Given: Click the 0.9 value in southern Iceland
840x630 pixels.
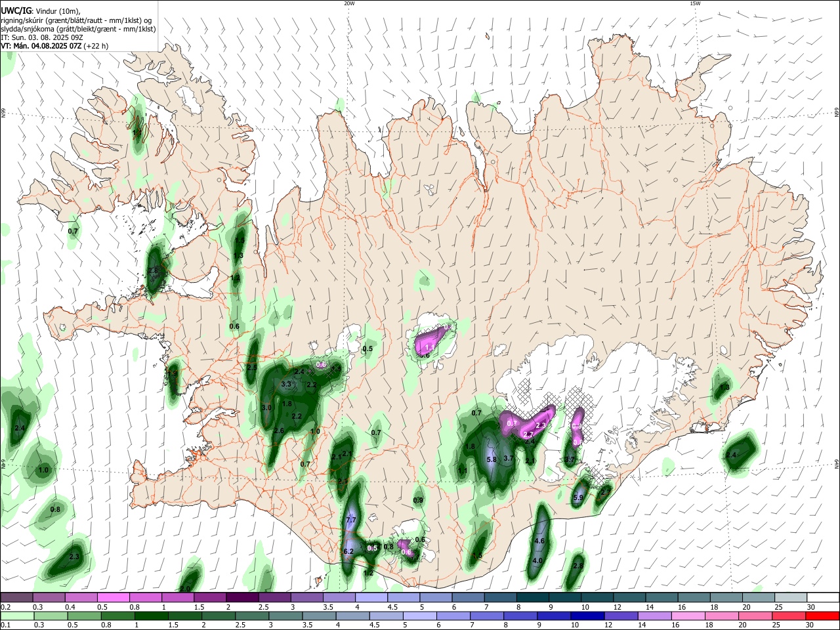Looking at the screenshot, I should pos(418,500).
